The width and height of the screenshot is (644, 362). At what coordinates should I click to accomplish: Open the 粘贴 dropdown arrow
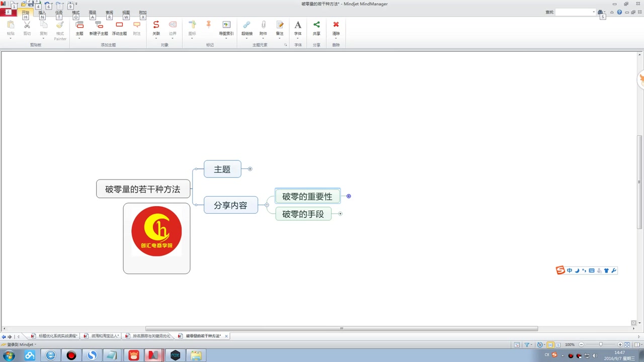tap(11, 39)
